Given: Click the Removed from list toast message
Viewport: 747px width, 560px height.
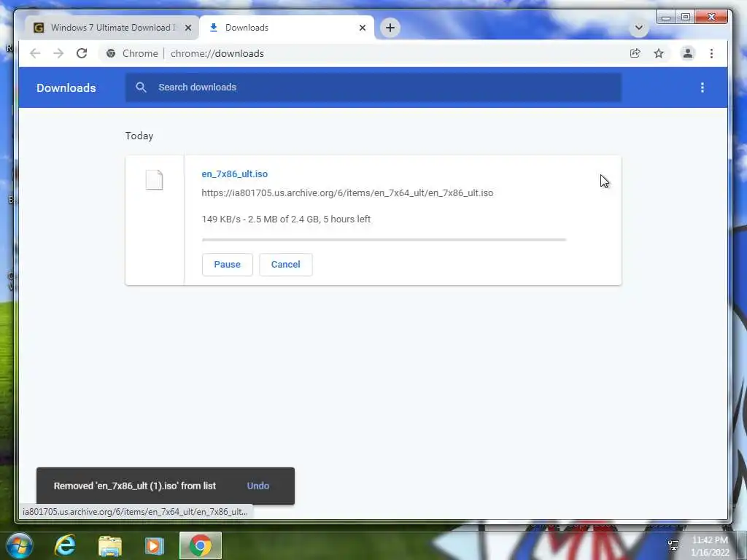Looking at the screenshot, I should point(135,486).
